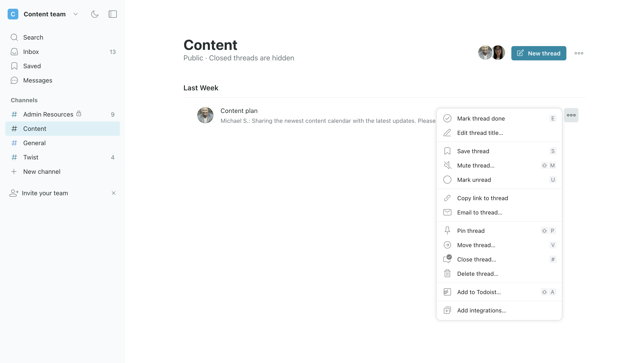Viewport: 644px width, 363px height.
Task: Select the Add to Todoist icon
Action: pyautogui.click(x=448, y=292)
